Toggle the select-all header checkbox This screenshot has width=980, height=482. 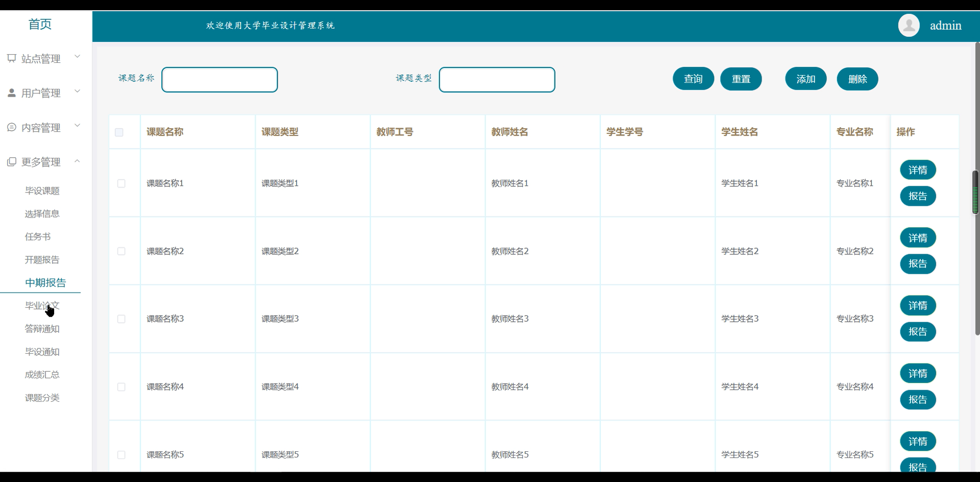(x=119, y=132)
